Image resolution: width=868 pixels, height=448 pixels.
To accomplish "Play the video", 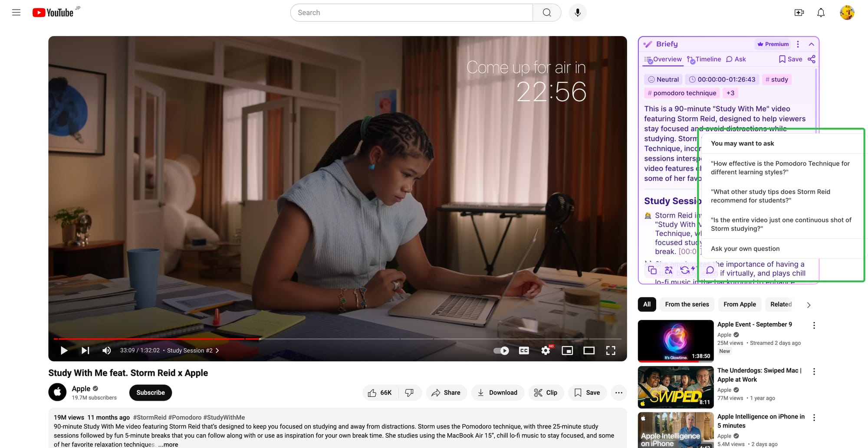I will [x=64, y=350].
